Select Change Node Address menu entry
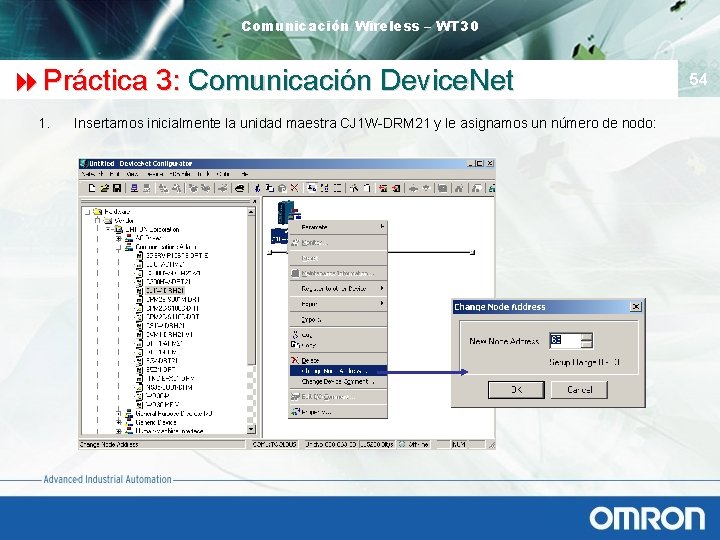 click(338, 371)
